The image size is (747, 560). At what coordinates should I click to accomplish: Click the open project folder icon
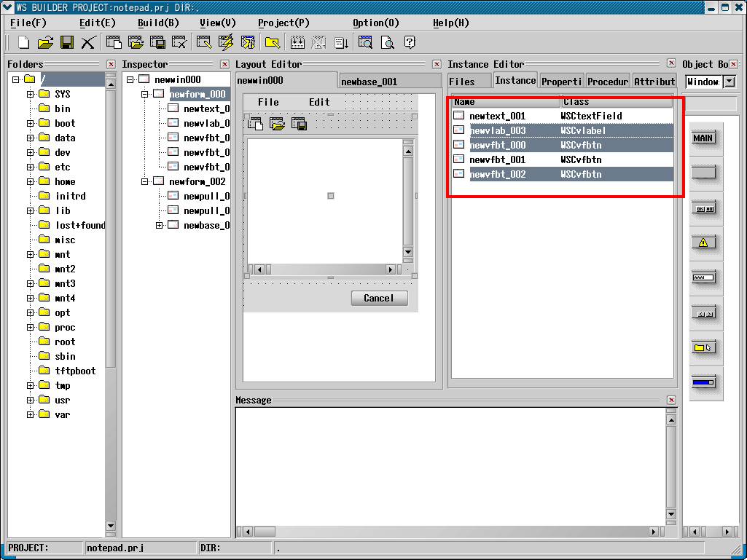click(46, 42)
